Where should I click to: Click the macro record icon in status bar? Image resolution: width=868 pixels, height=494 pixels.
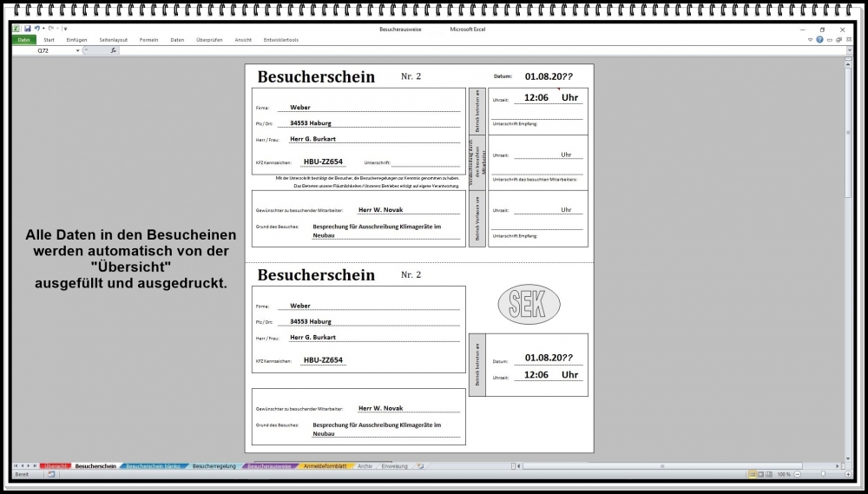[x=51, y=474]
